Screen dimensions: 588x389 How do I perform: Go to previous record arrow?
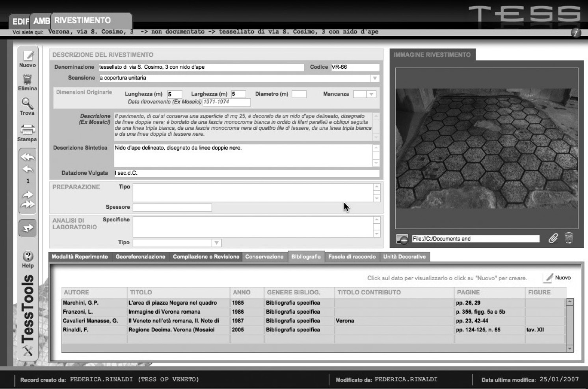[28, 169]
